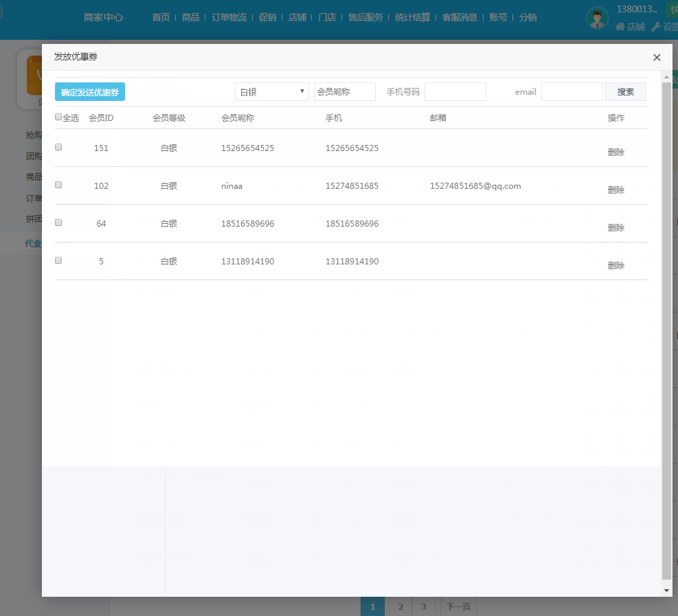Screen dimensions: 678x616
Task: Click the 店铺 home icon
Action: tap(620, 27)
